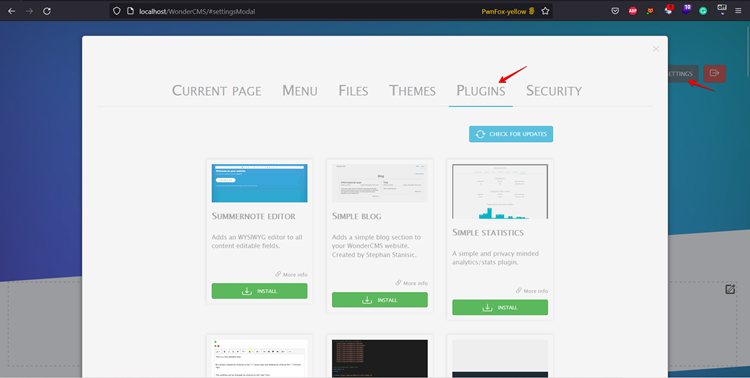Click 'A simple and privacy minded' description
This screenshot has height=378, width=750.
click(495, 258)
